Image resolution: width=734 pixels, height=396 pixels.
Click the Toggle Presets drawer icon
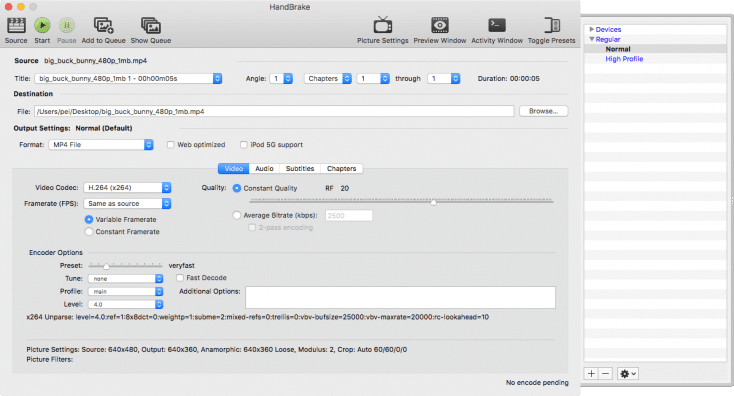point(551,25)
